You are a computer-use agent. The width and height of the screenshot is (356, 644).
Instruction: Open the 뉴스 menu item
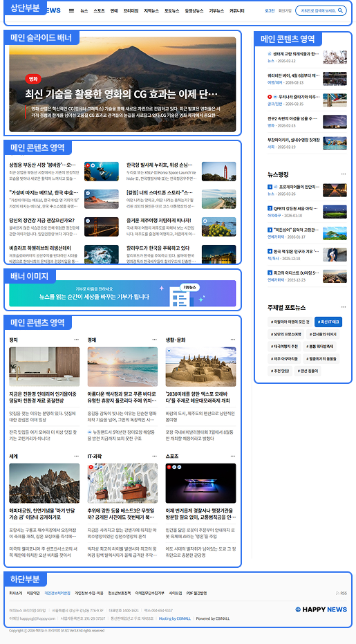point(84,10)
